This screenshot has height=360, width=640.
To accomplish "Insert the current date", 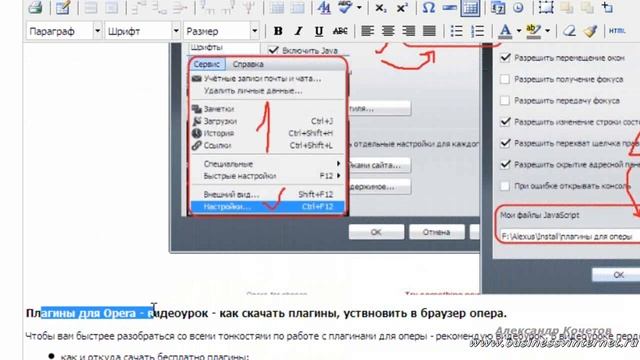I will pyautogui.click(x=498, y=7).
